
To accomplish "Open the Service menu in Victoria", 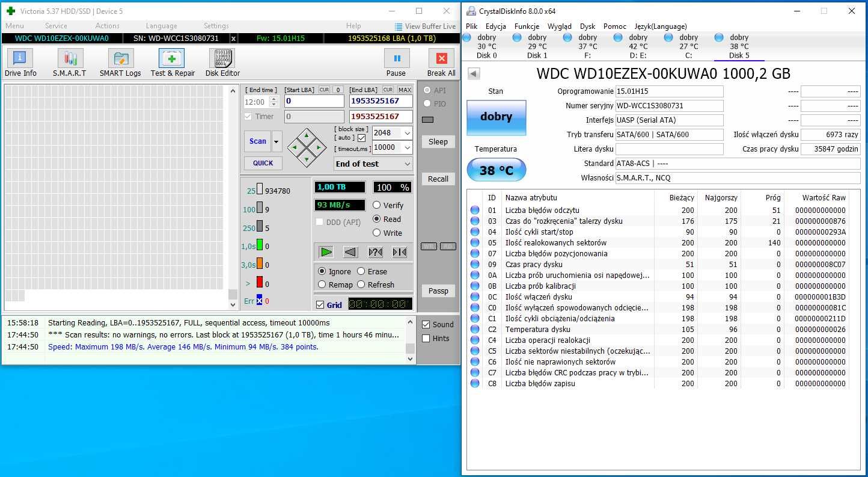I will [56, 26].
